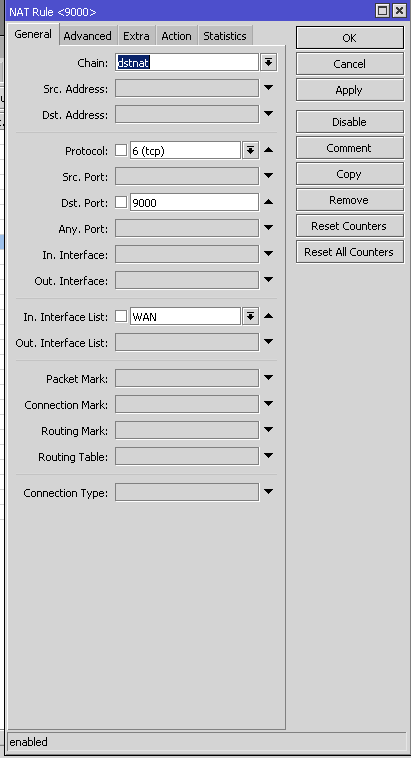411x758 pixels.
Task: Expand the Connection Mark field
Action: coord(269,404)
